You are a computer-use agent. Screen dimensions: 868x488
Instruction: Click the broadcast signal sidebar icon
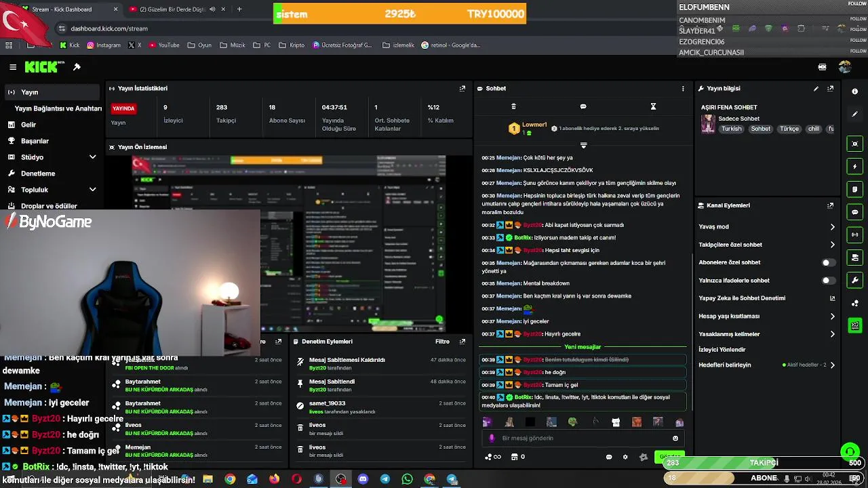[854, 235]
